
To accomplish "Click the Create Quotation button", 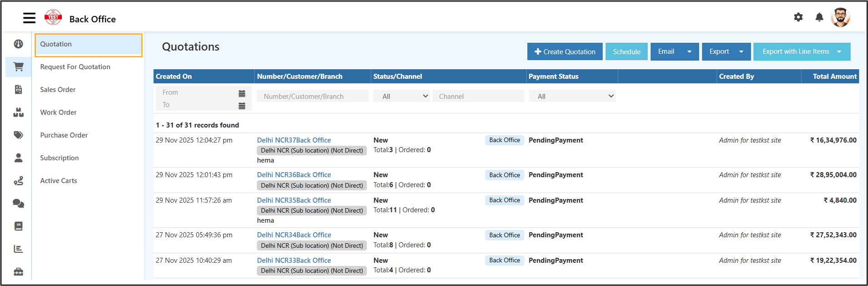I will (x=565, y=52).
